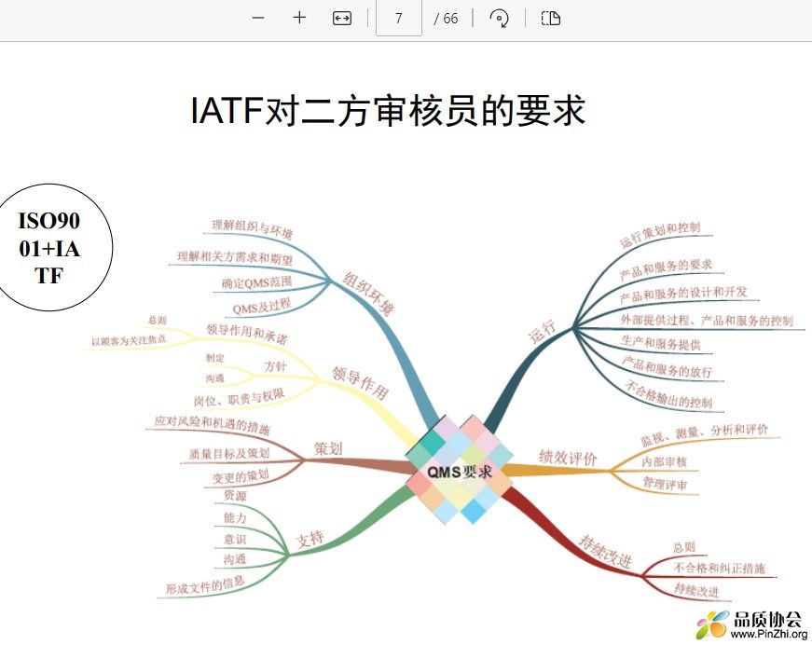The height and width of the screenshot is (645, 812).
Task: Click the '绩效评价' branch label
Action: pos(568,457)
